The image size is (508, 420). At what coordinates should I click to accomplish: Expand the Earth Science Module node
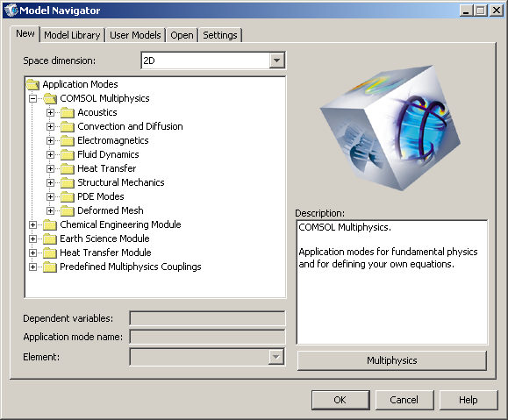click(x=32, y=239)
